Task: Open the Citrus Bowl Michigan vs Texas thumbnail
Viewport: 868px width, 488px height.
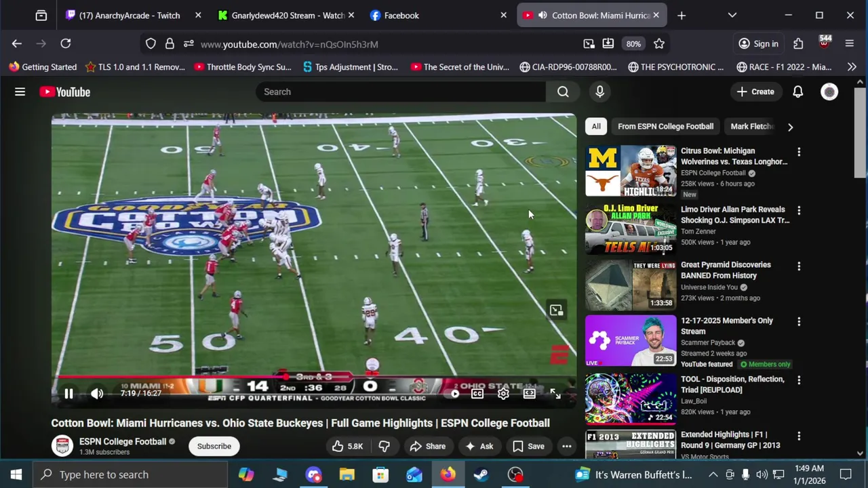Action: pos(631,171)
